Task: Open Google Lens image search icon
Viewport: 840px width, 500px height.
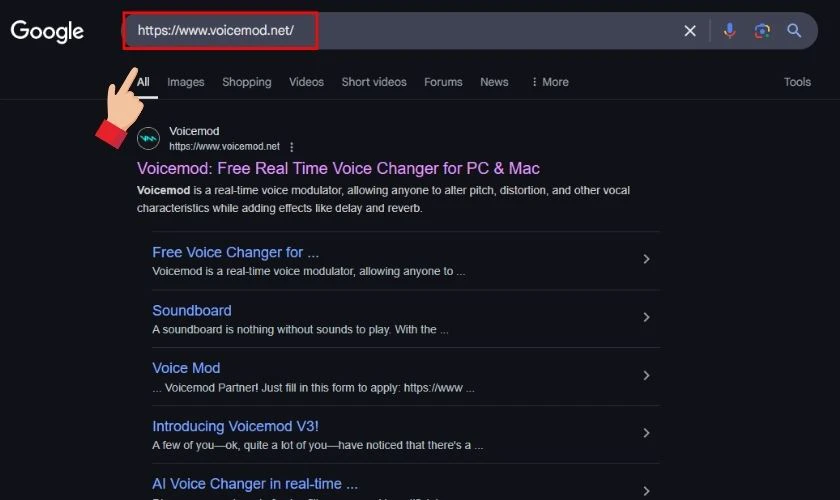Action: 762,31
